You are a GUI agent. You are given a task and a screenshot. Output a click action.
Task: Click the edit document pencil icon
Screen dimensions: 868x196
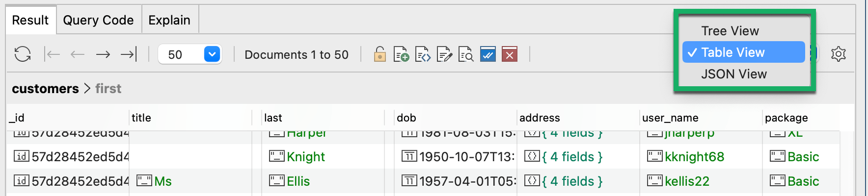coord(444,54)
